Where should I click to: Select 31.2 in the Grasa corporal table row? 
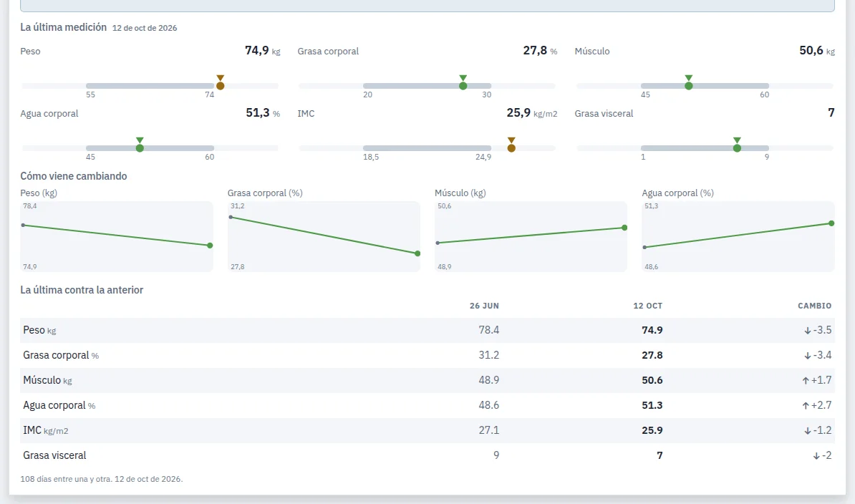point(488,355)
